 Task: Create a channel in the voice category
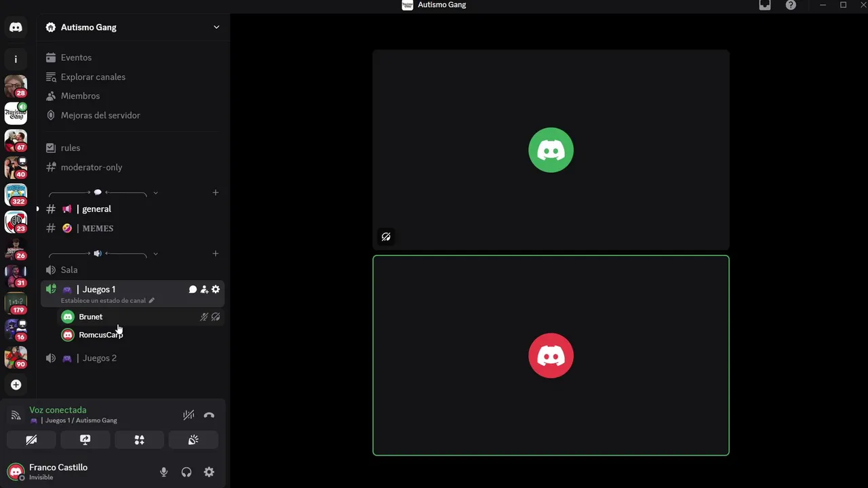(215, 253)
